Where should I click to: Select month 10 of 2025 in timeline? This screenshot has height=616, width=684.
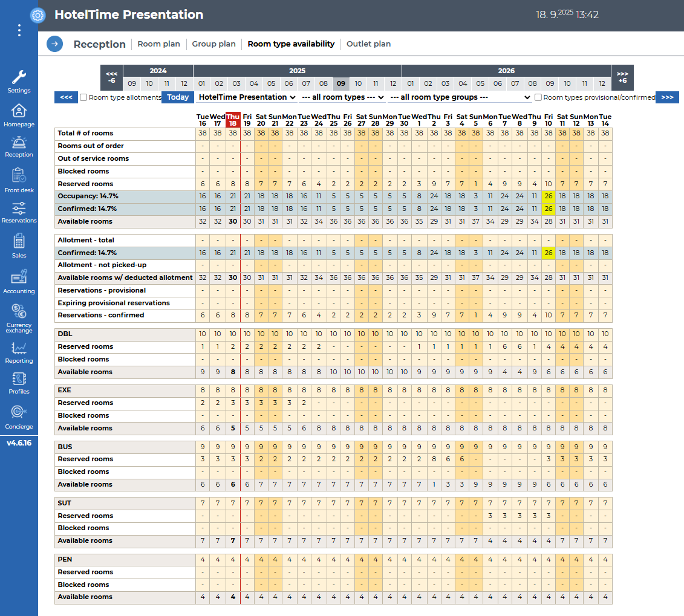pos(358,84)
